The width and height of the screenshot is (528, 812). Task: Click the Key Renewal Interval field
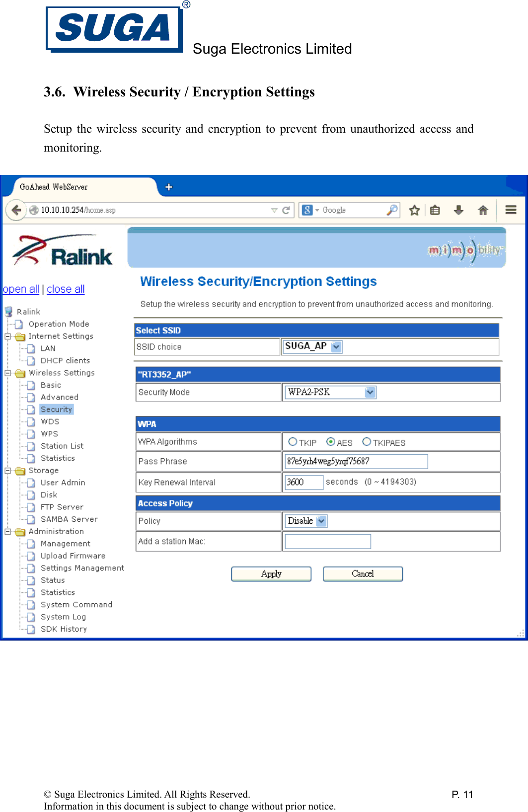pos(304,482)
